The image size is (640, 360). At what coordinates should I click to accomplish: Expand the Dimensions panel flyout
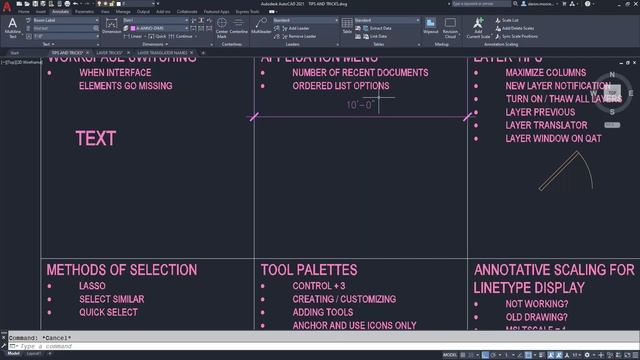click(x=155, y=44)
